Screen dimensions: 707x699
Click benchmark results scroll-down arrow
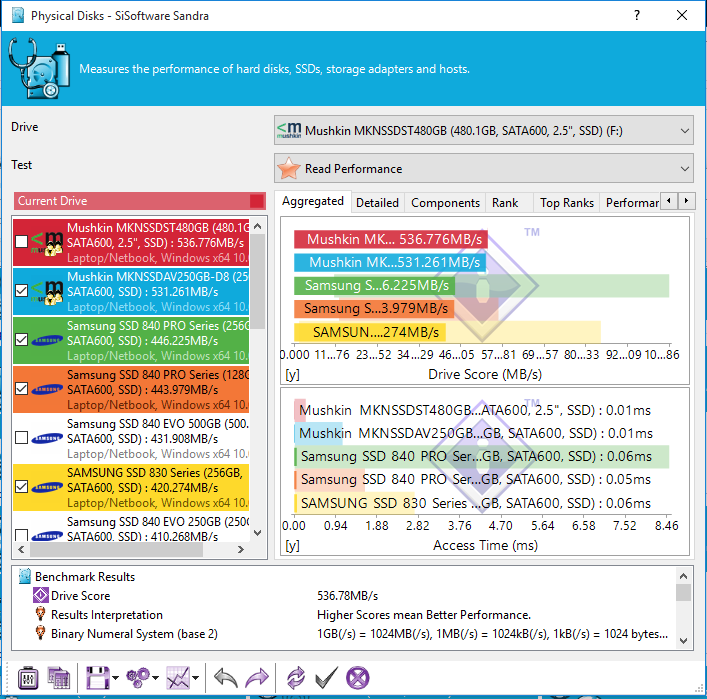pyautogui.click(x=684, y=641)
